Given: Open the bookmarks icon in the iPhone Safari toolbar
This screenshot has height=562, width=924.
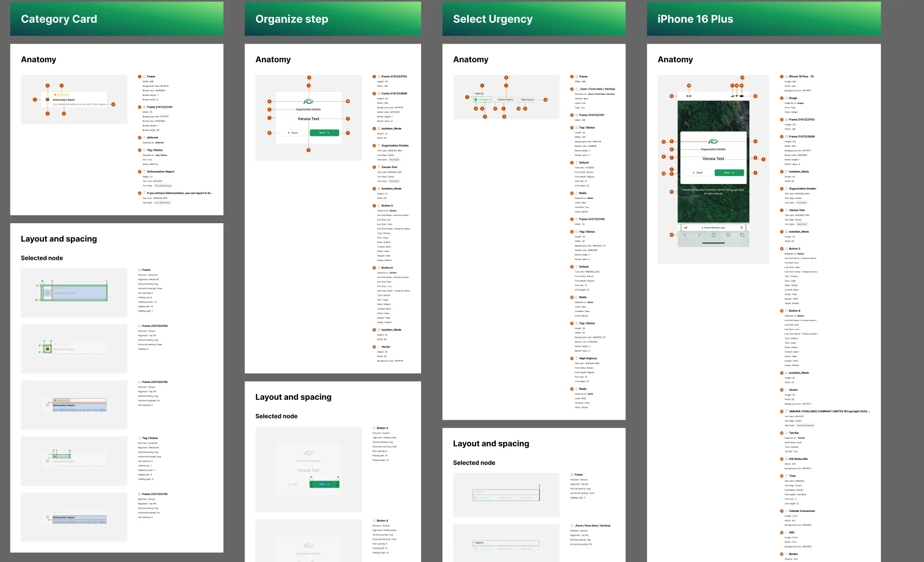Looking at the screenshot, I should pyautogui.click(x=728, y=235).
